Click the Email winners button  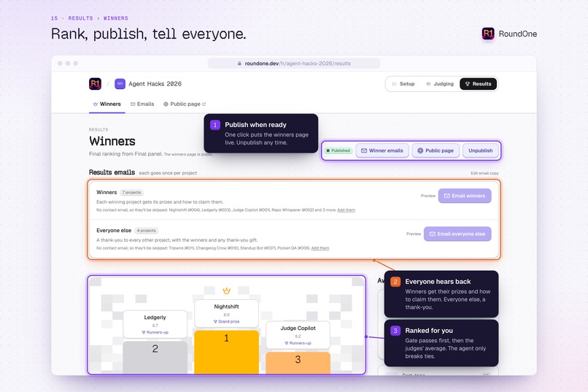(x=465, y=196)
